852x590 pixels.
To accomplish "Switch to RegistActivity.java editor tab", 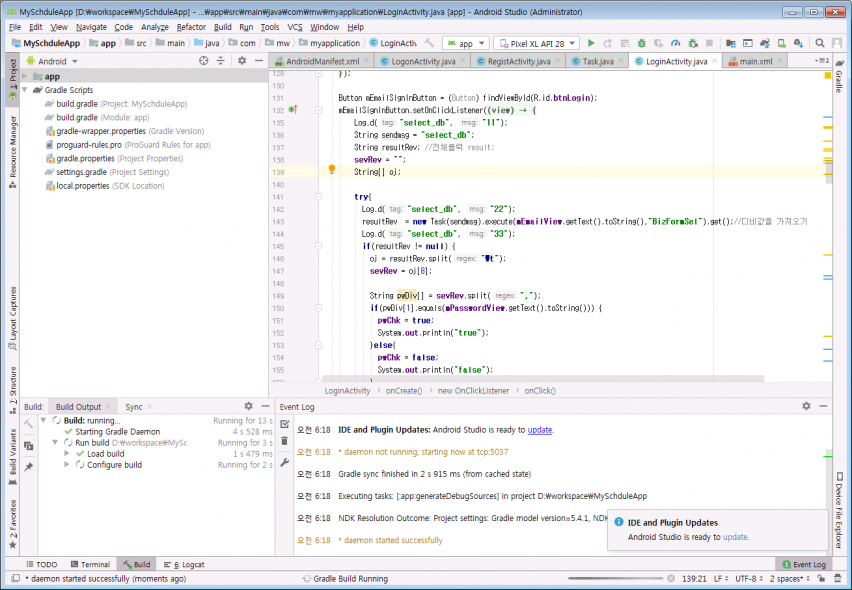I will click(x=519, y=61).
